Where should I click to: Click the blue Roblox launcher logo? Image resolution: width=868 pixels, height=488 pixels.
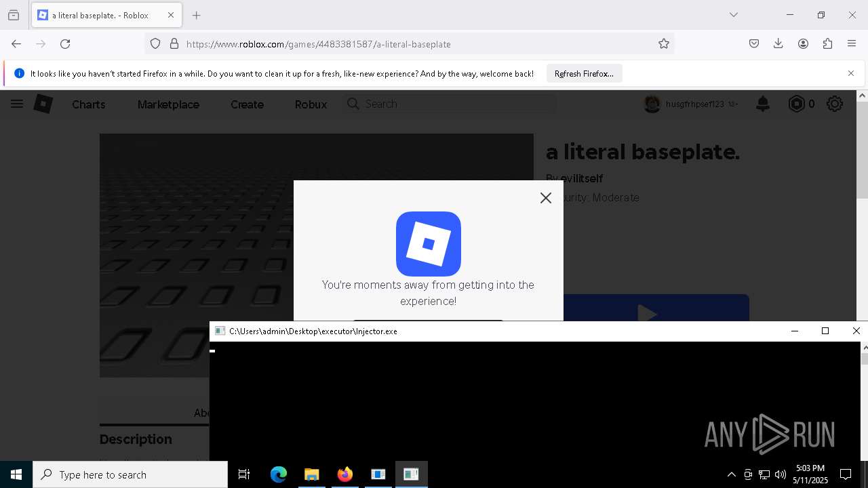coord(429,244)
